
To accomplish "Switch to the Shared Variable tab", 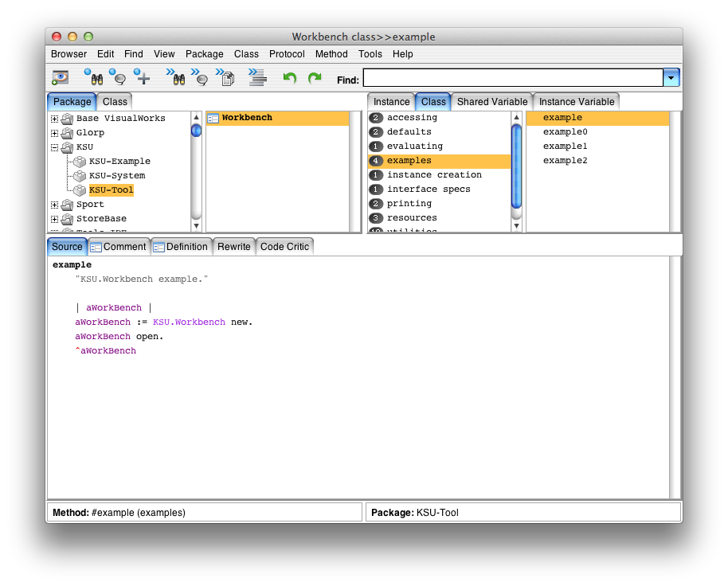I will 492,102.
